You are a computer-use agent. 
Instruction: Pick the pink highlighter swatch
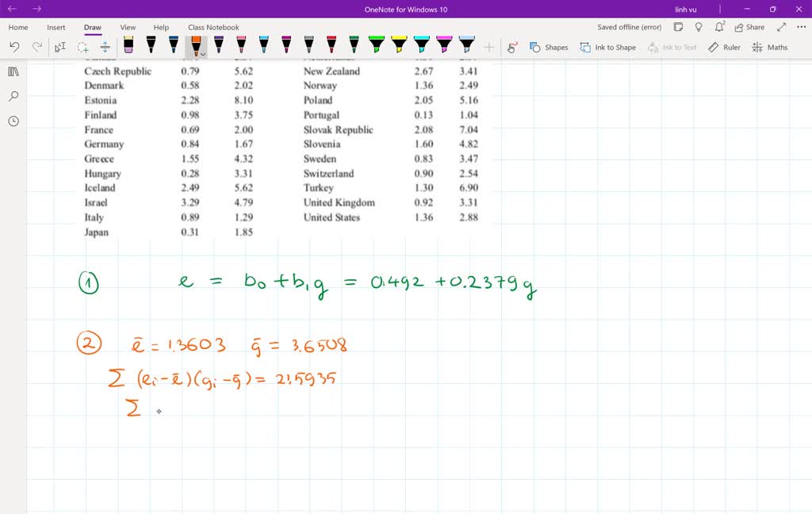443,45
